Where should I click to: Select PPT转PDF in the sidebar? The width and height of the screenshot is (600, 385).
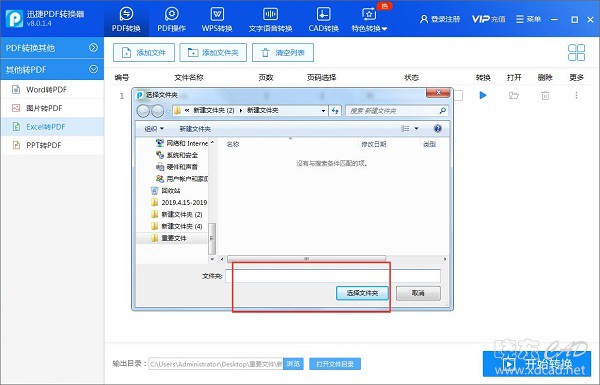pos(52,145)
